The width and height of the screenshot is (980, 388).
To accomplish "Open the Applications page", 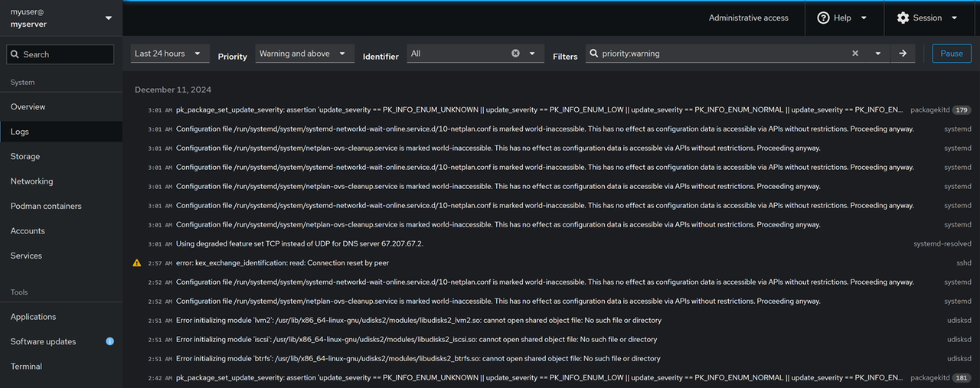I will click(61, 317).
